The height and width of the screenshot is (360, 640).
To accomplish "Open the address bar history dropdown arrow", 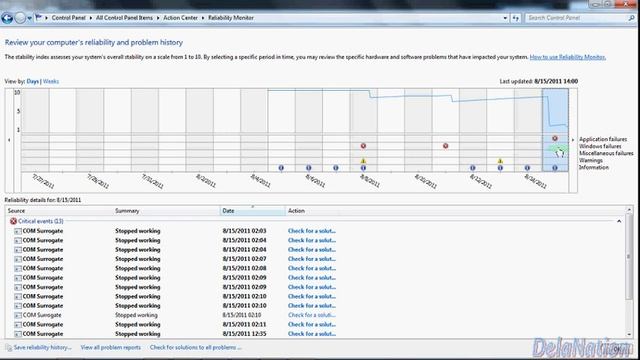I will click(x=505, y=18).
